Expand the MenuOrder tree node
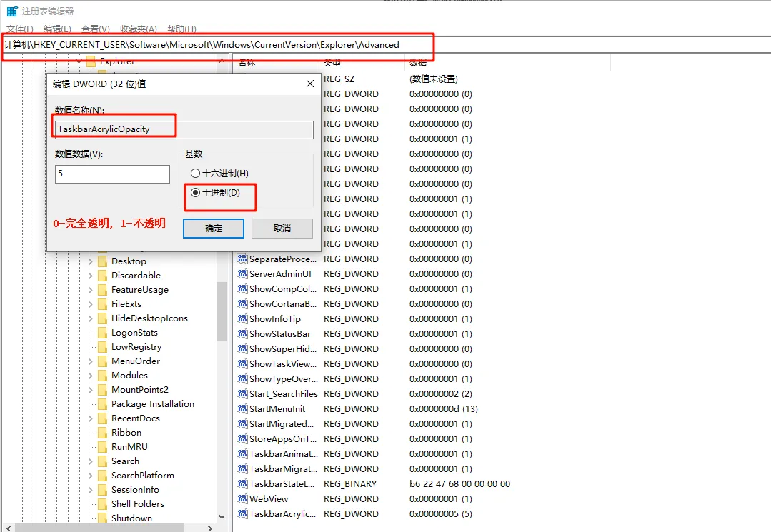The image size is (771, 532). 91,361
